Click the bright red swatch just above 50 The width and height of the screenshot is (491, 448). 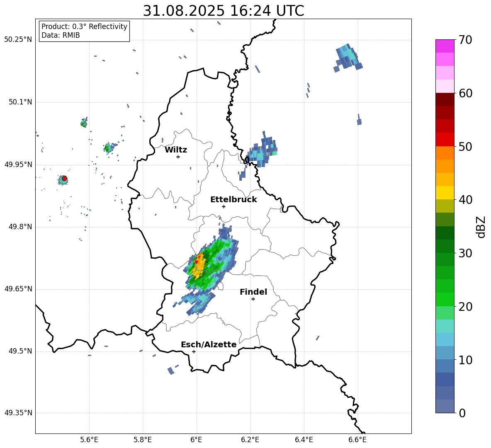[x=445, y=140]
